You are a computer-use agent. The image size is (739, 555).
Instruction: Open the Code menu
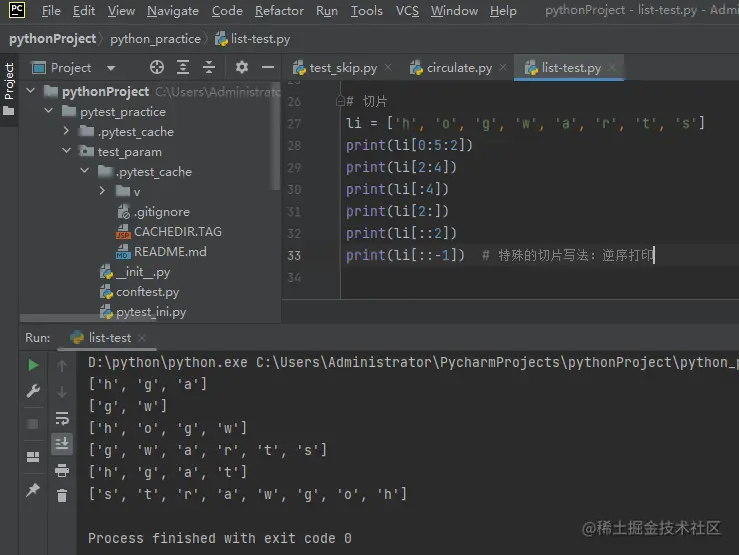[227, 10]
